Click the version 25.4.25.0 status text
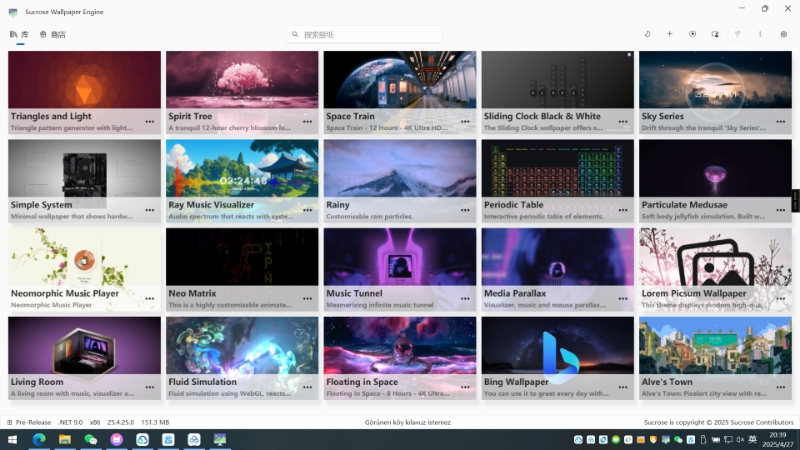800x450 pixels. (x=120, y=422)
